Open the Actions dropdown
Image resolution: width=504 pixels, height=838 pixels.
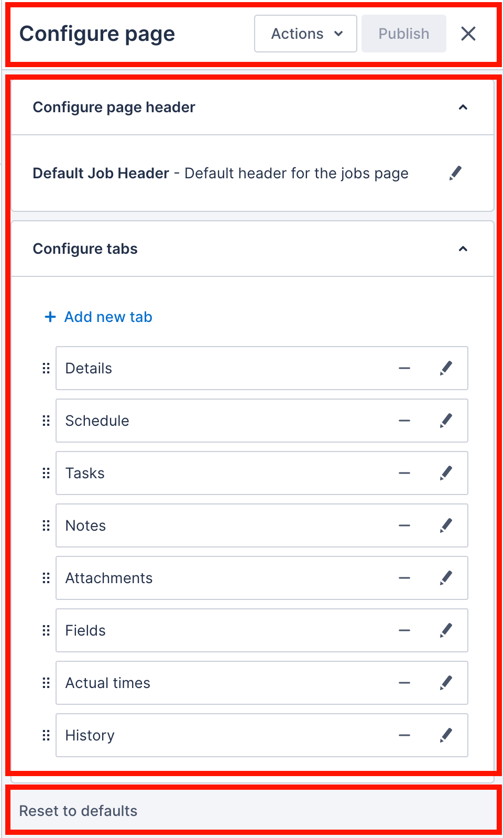[305, 34]
